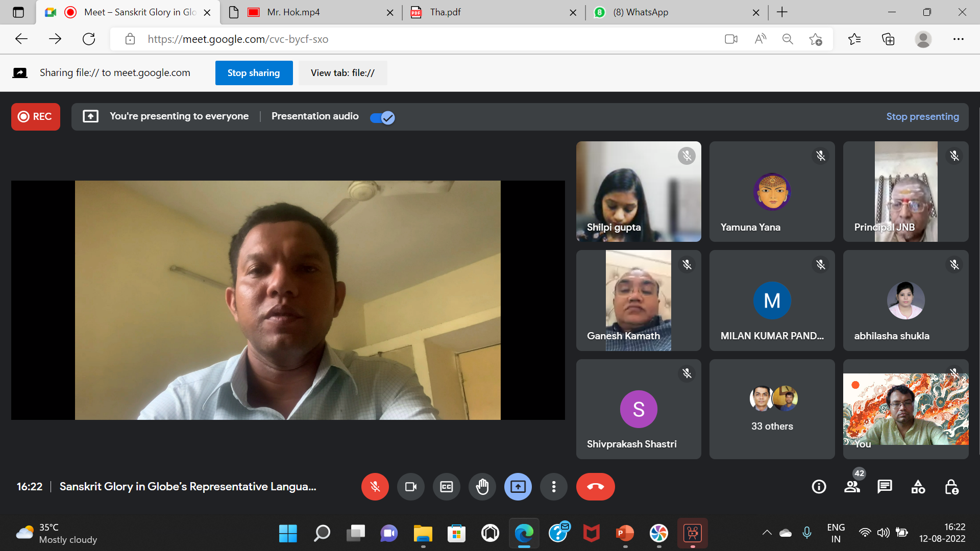Click the Stop sharing button

pos(254,73)
